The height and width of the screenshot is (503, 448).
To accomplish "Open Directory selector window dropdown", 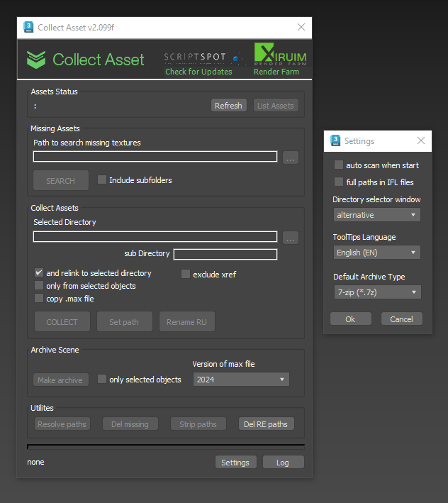I will point(377,215).
